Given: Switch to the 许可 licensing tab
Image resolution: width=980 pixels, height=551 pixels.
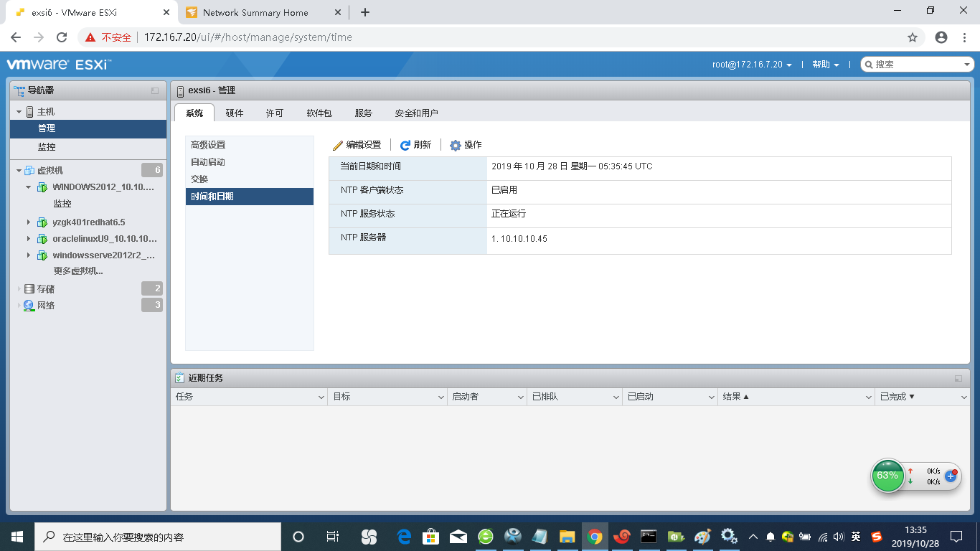Looking at the screenshot, I should click(275, 113).
